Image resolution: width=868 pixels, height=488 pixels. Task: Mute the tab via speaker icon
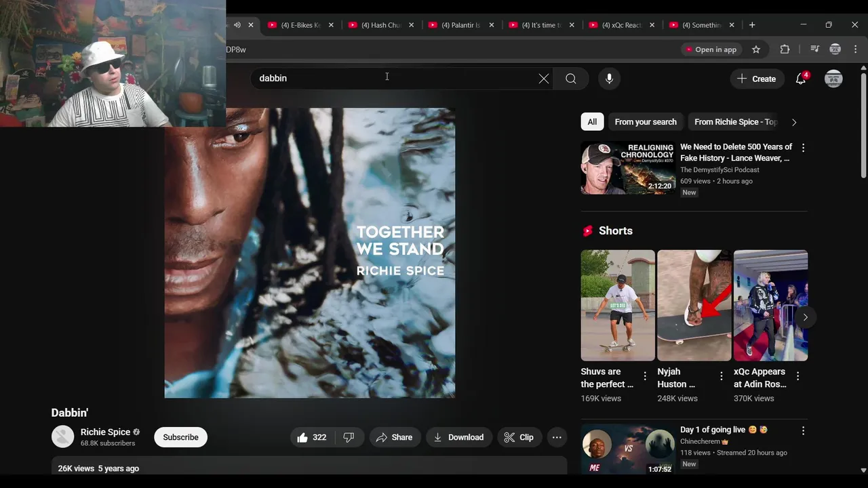(x=237, y=25)
